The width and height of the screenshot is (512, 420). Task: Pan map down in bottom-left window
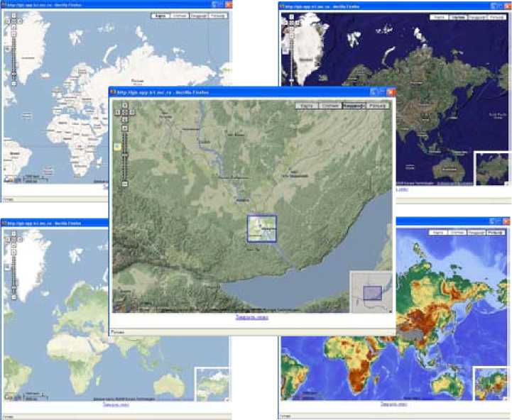[13, 245]
